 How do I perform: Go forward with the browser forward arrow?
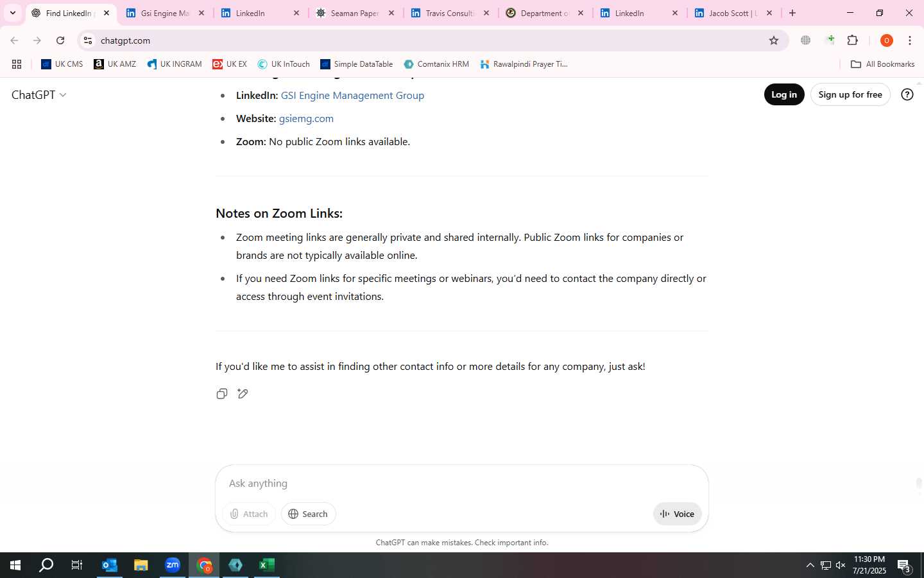pos(37,40)
